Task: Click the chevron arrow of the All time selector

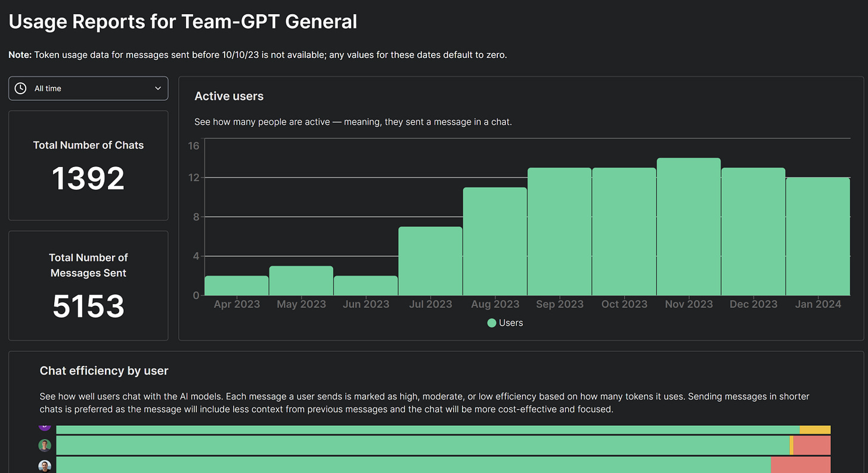Action: tap(158, 88)
